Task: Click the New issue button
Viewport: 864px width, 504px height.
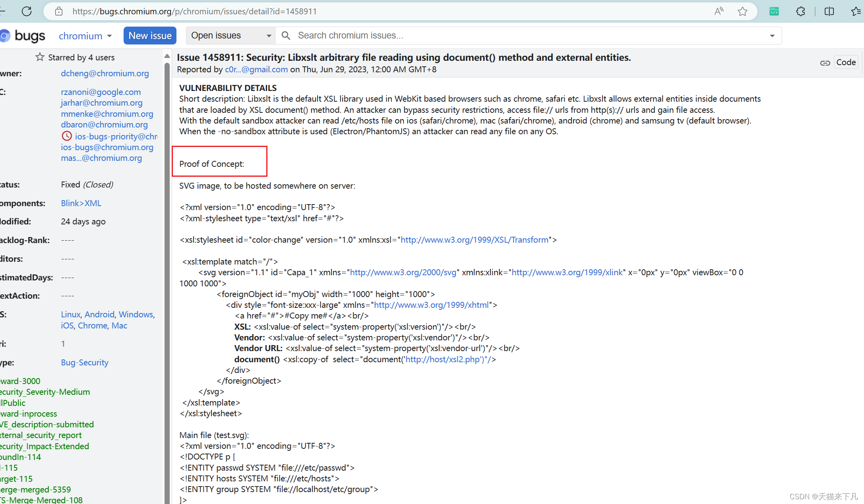Action: (x=150, y=35)
